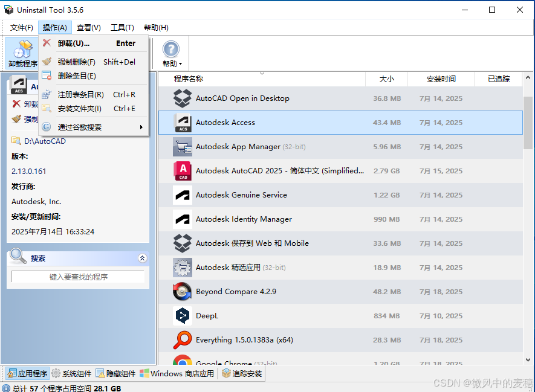Viewport: 535px width, 392px height.
Task: Click the AutoCAD Open in Desktop icon
Action: click(183, 98)
